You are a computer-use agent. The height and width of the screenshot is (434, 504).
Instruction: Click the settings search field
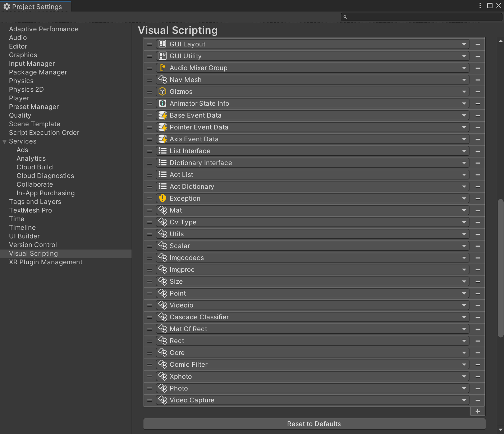click(421, 17)
